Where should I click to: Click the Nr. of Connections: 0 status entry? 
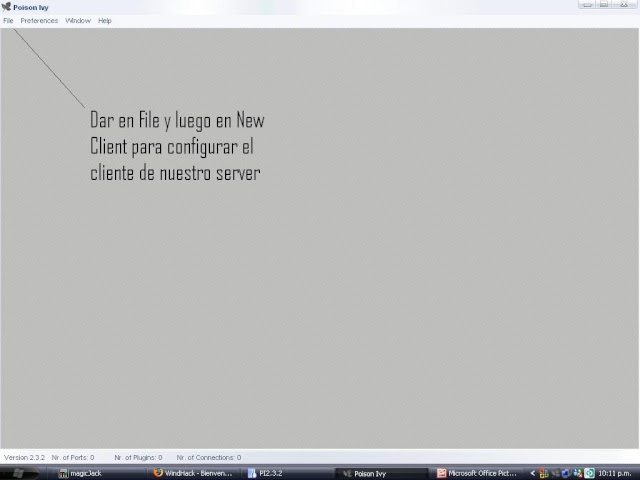[x=209, y=458]
